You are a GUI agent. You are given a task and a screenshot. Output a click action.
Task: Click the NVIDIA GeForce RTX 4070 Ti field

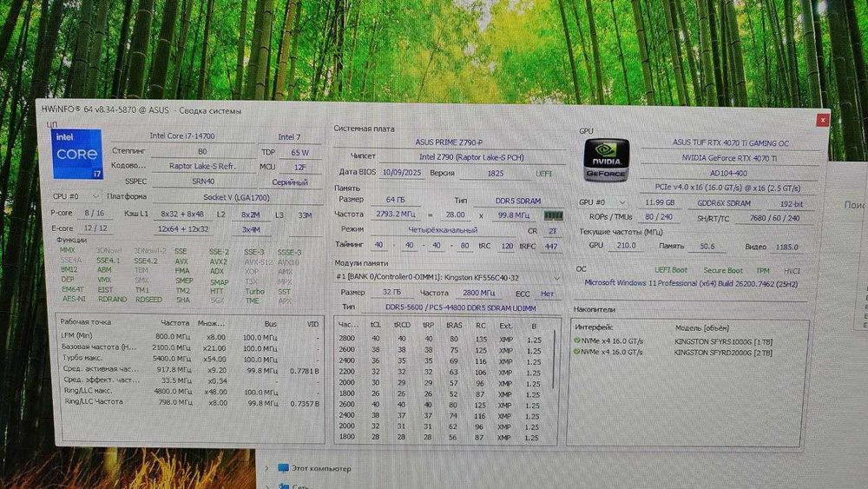coord(729,158)
